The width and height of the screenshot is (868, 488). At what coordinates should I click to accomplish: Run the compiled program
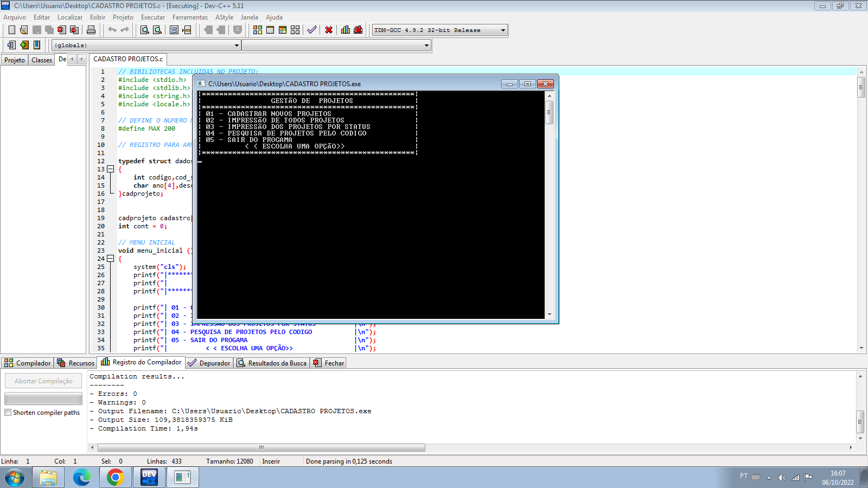pos(270,30)
